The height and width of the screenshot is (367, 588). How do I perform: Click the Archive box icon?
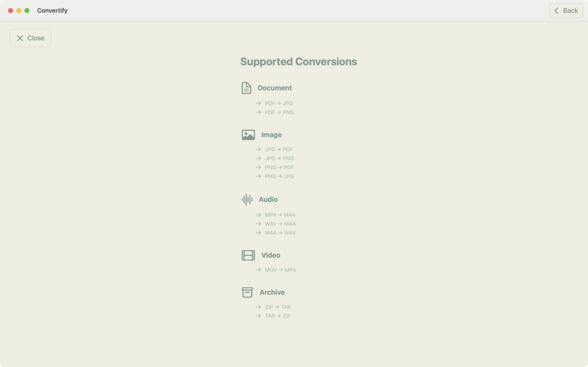tap(247, 292)
